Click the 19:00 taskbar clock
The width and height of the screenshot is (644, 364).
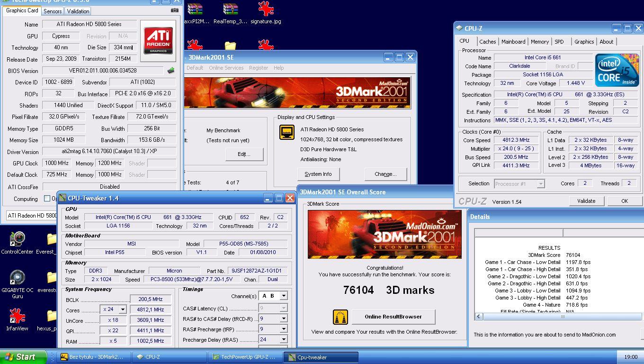click(x=631, y=357)
